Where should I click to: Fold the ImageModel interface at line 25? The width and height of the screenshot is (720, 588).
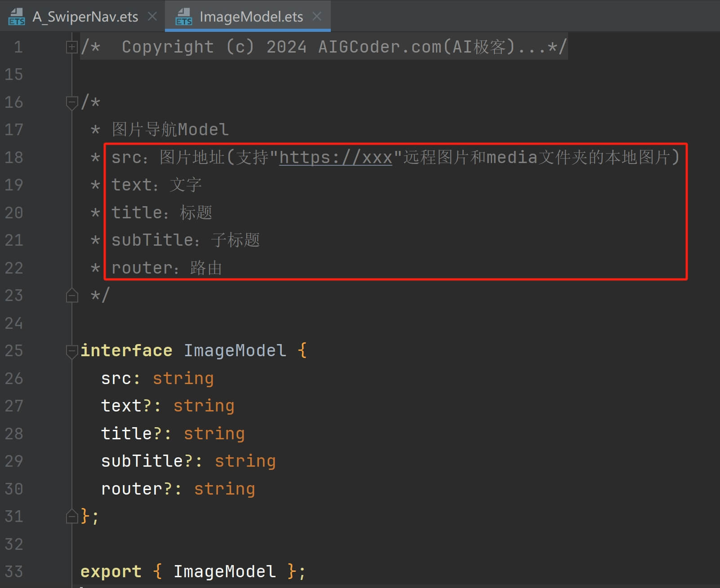[x=72, y=351]
